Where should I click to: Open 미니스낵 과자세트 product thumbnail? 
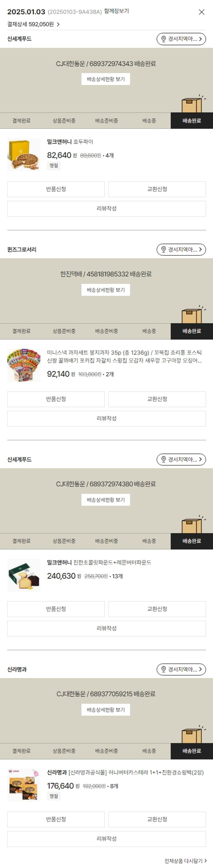pos(24,365)
